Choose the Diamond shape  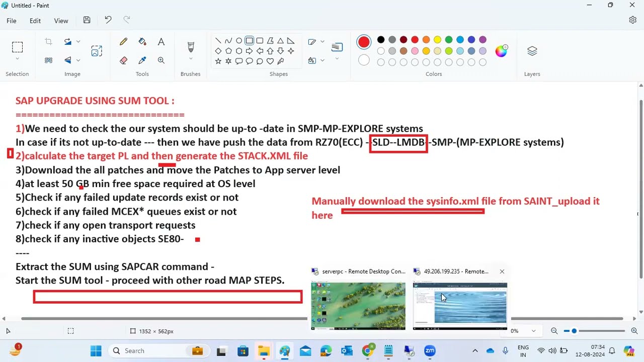click(x=218, y=51)
